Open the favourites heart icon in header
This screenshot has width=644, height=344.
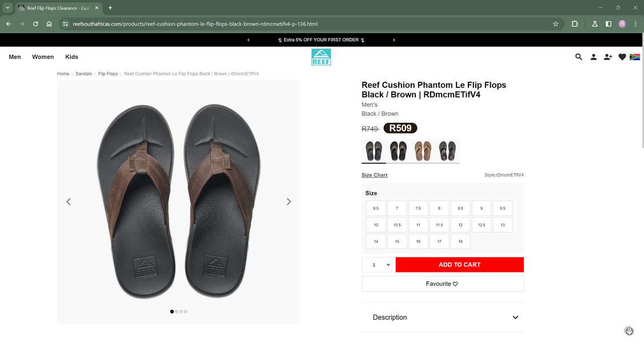(622, 57)
